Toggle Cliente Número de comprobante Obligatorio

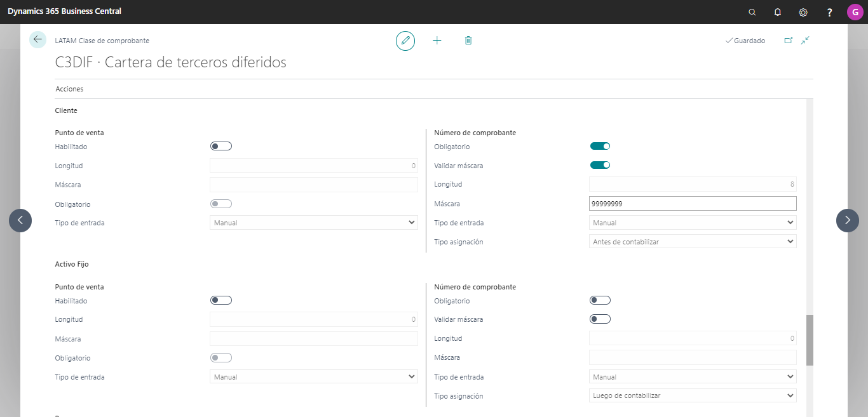coord(600,146)
